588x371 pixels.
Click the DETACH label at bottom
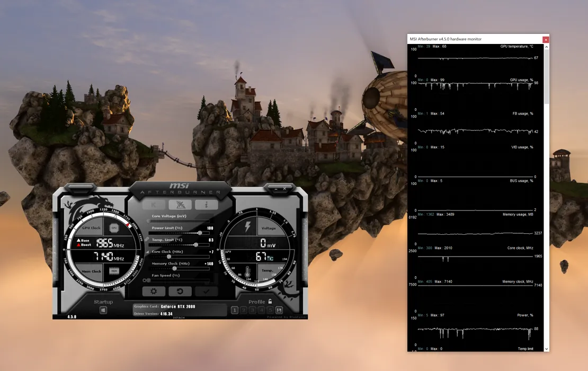click(x=179, y=317)
